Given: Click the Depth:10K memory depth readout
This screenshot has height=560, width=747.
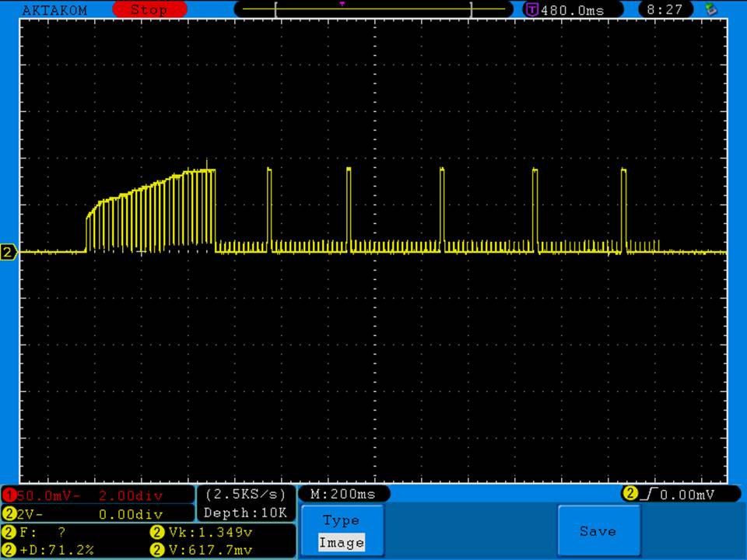Looking at the screenshot, I should click(x=245, y=513).
